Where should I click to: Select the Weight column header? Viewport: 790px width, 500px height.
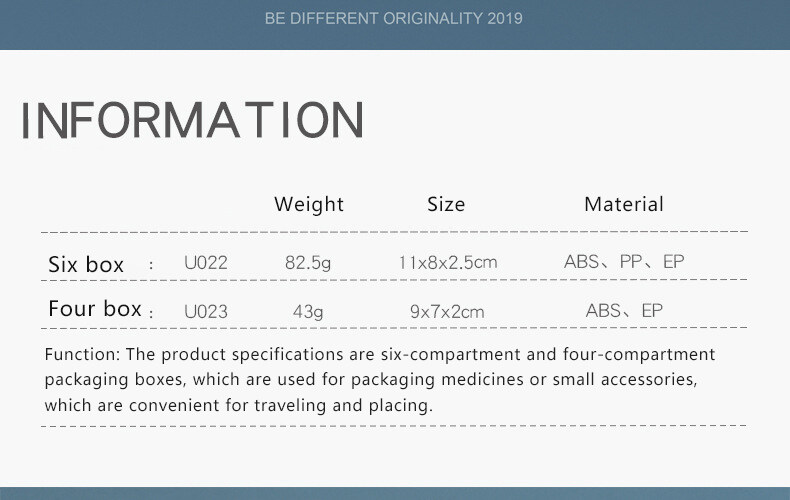(x=309, y=204)
